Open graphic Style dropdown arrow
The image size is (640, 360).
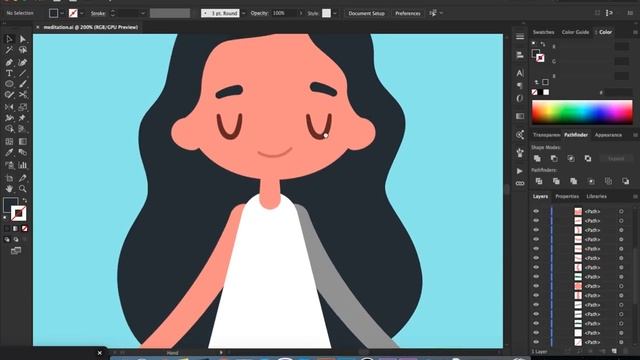click(x=335, y=13)
